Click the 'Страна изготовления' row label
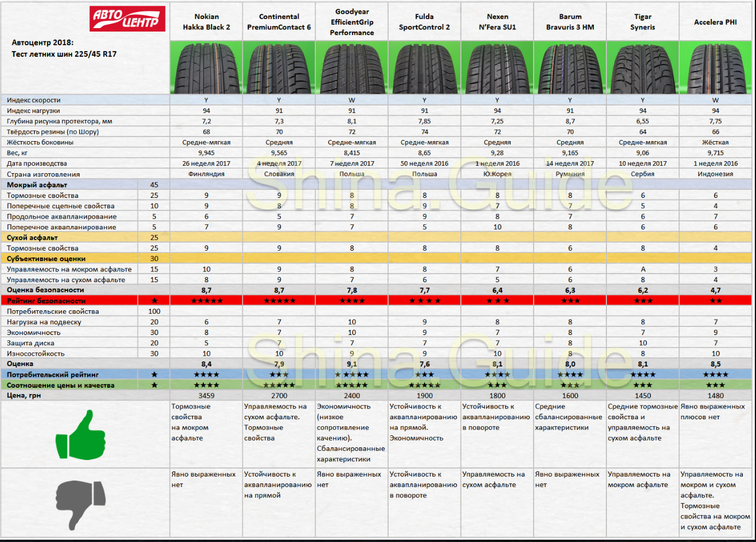 (x=44, y=174)
